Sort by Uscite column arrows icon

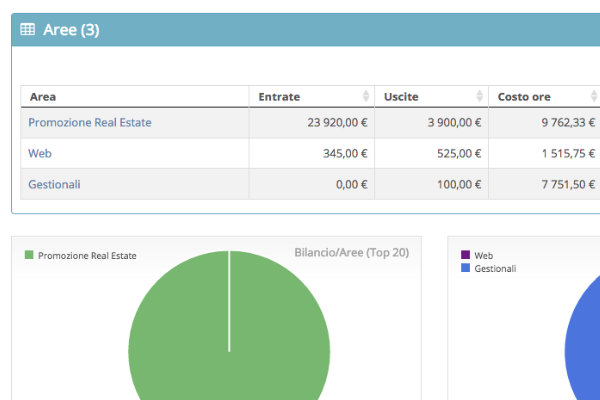(x=481, y=97)
